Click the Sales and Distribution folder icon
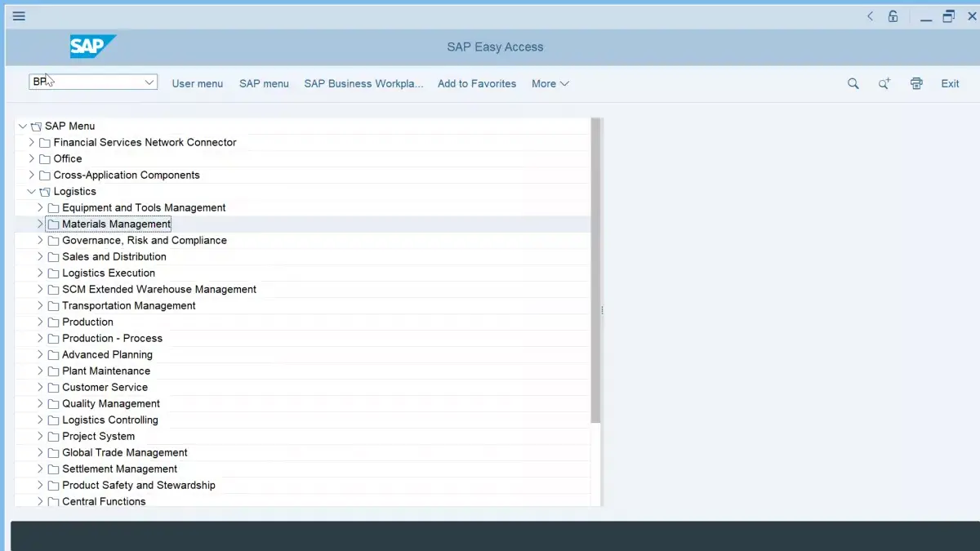 (54, 256)
